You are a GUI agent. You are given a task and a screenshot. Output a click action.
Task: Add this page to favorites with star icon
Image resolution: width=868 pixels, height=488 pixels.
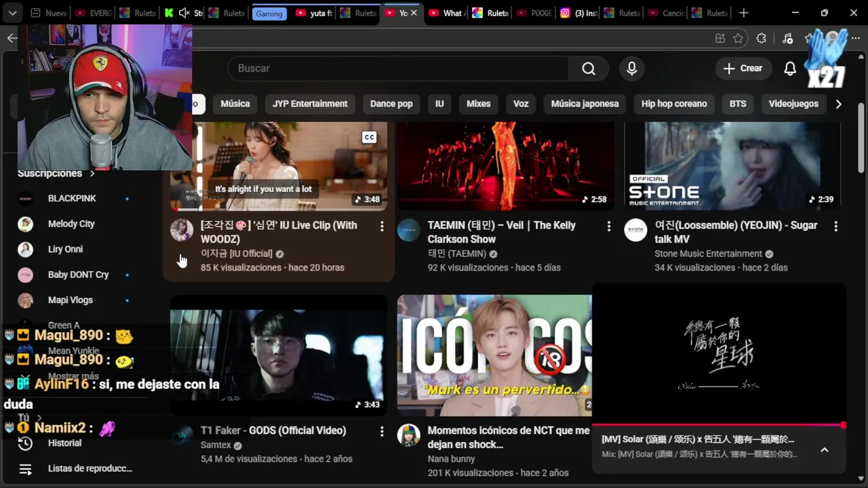point(738,39)
